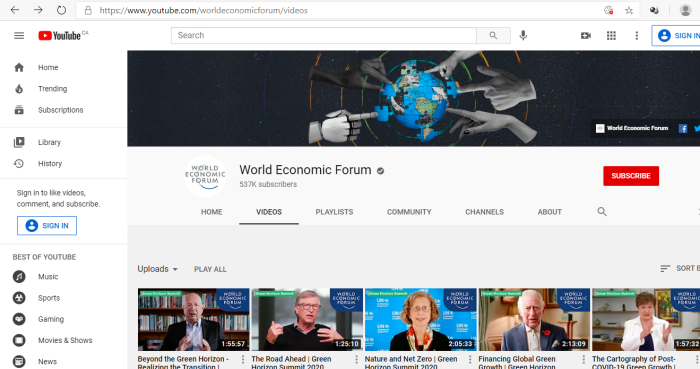This screenshot has height=369, width=700.
Task: Switch to the COMMUNITY tab
Action: pos(409,212)
